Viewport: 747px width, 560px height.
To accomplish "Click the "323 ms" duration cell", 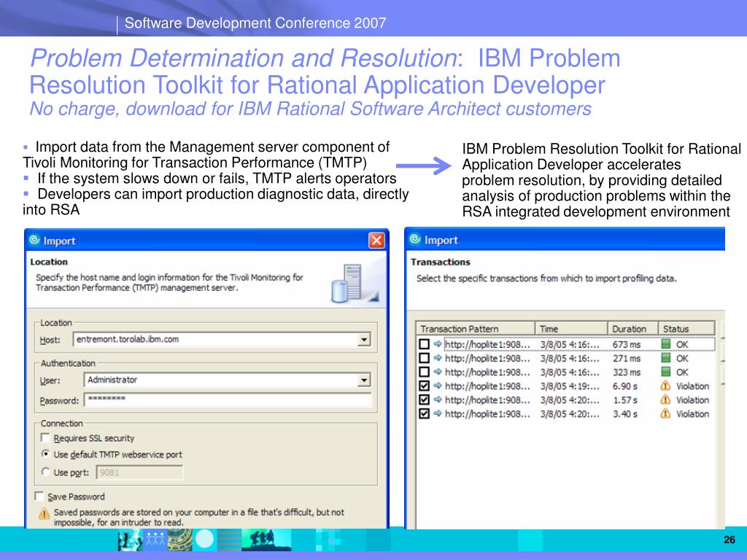I will click(627, 373).
